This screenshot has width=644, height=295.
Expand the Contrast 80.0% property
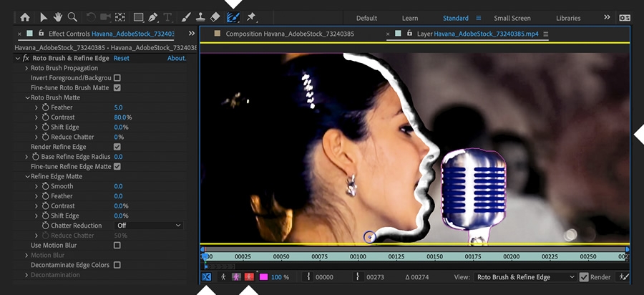[36, 117]
